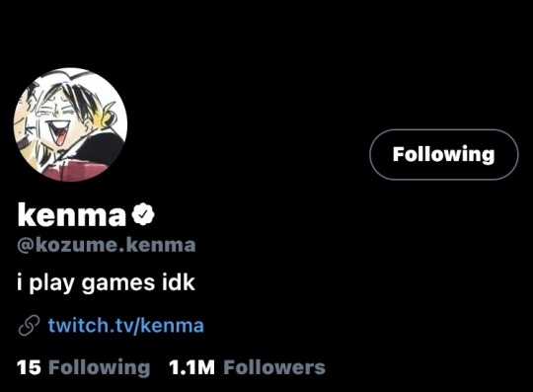
Task: Click the grey Following label next to 15
Action: coord(100,367)
